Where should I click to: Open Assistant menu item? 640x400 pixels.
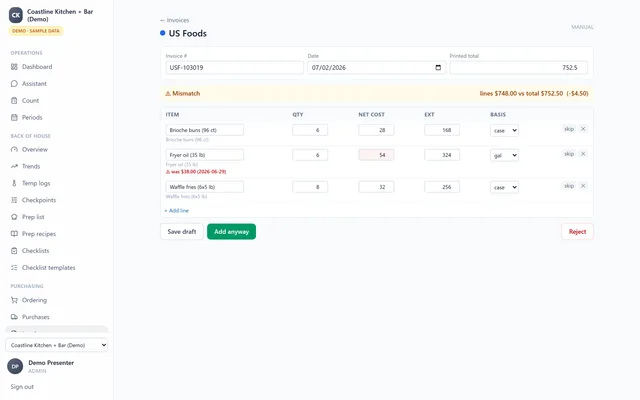34,83
